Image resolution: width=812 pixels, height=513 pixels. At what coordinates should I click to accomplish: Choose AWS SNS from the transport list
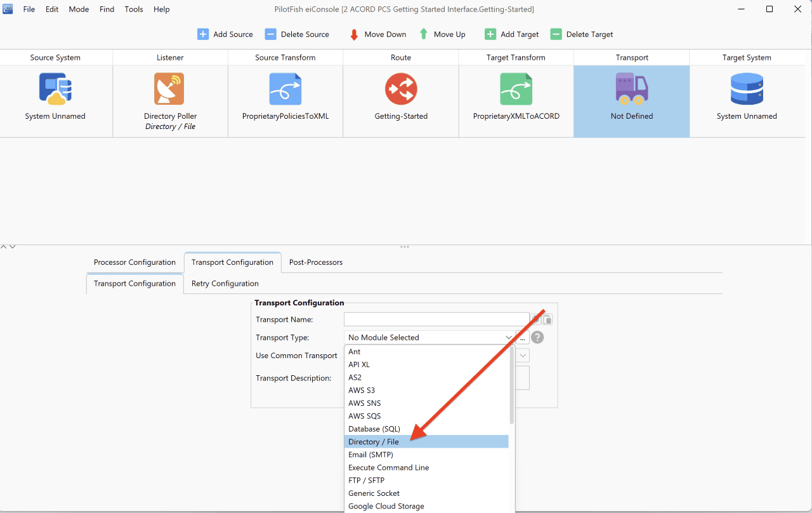click(x=426, y=403)
